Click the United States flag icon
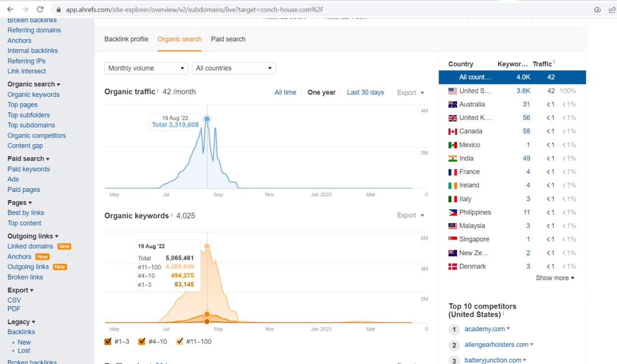This screenshot has height=364, width=617. (x=453, y=91)
